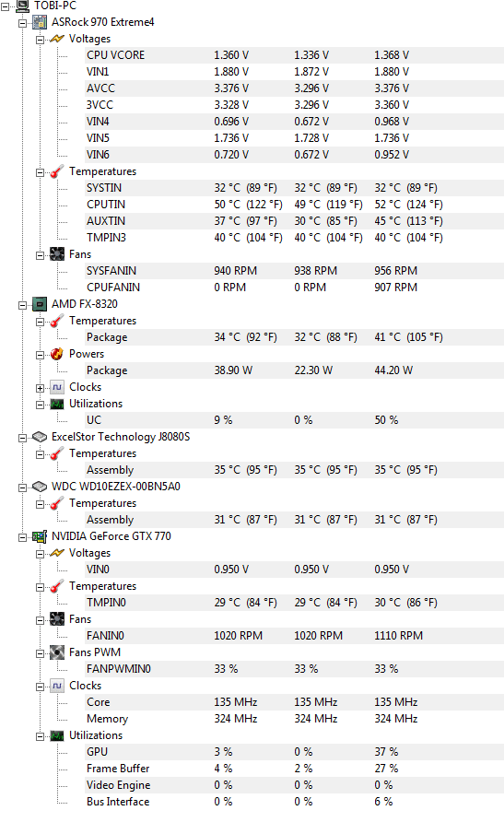Click the WDC WD10EZEX hard drive icon
This screenshot has width=504, height=834.
[x=40, y=487]
